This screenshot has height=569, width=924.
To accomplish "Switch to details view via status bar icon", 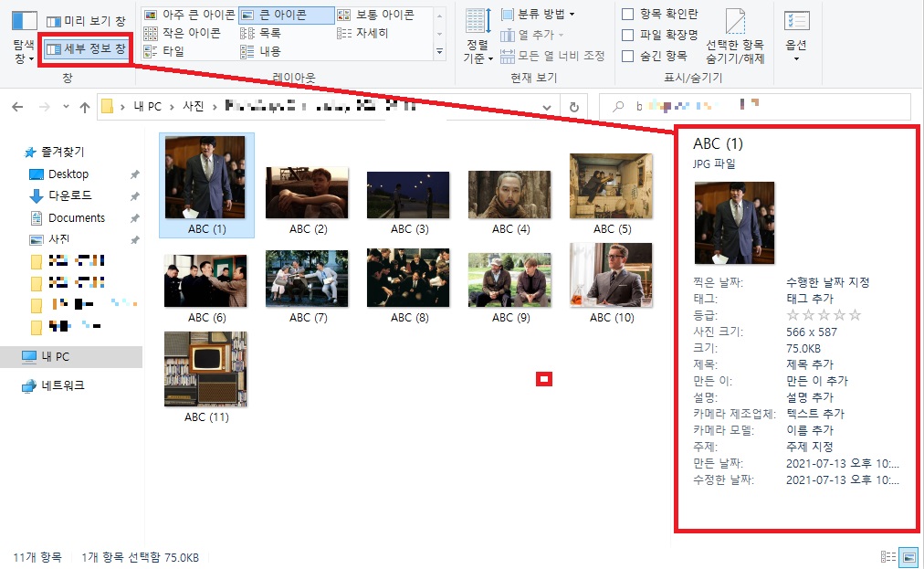I will (888, 556).
